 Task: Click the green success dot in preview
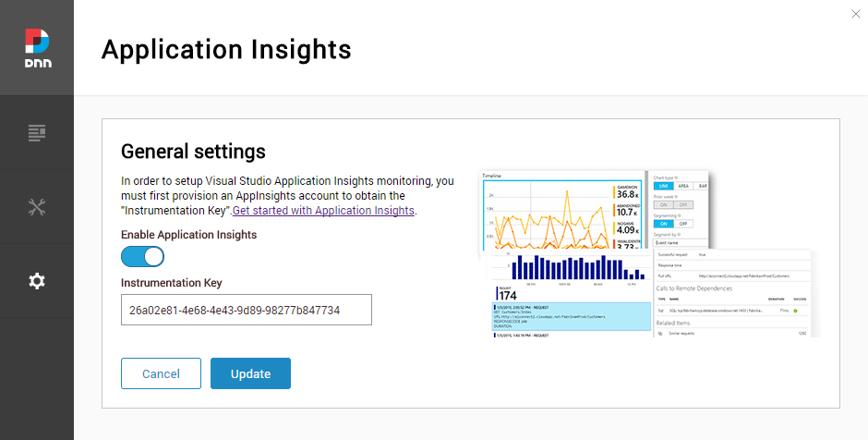coord(796,312)
